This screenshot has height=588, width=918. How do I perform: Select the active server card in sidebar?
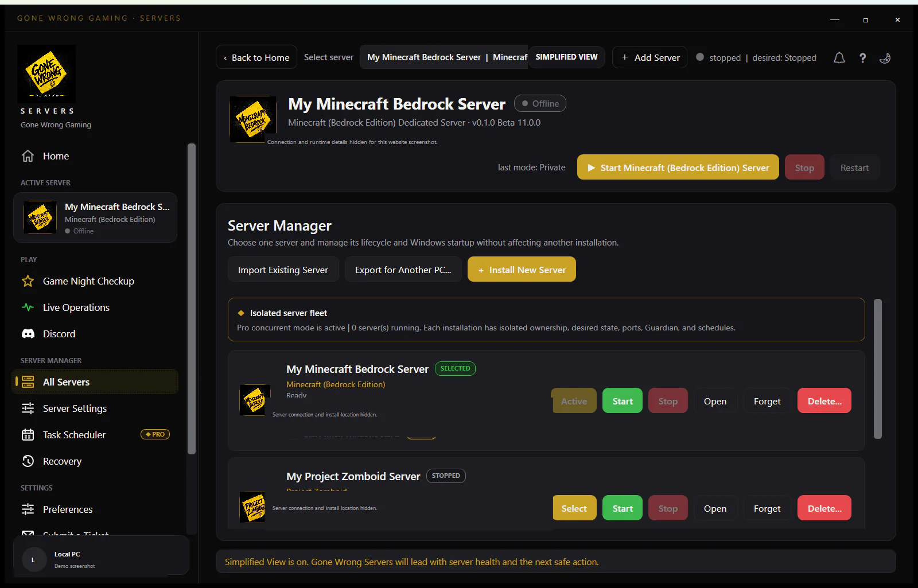click(95, 217)
